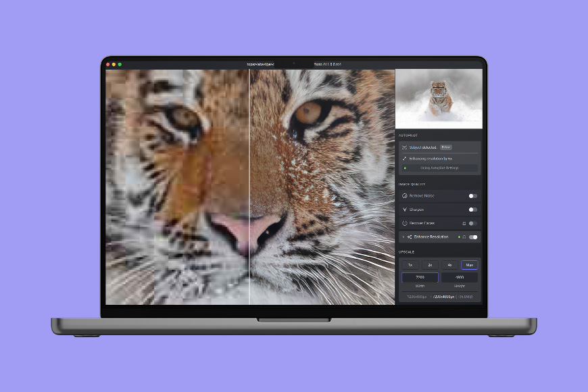Click the Subject detected icon
The width and height of the screenshot is (588, 392).
404,147
